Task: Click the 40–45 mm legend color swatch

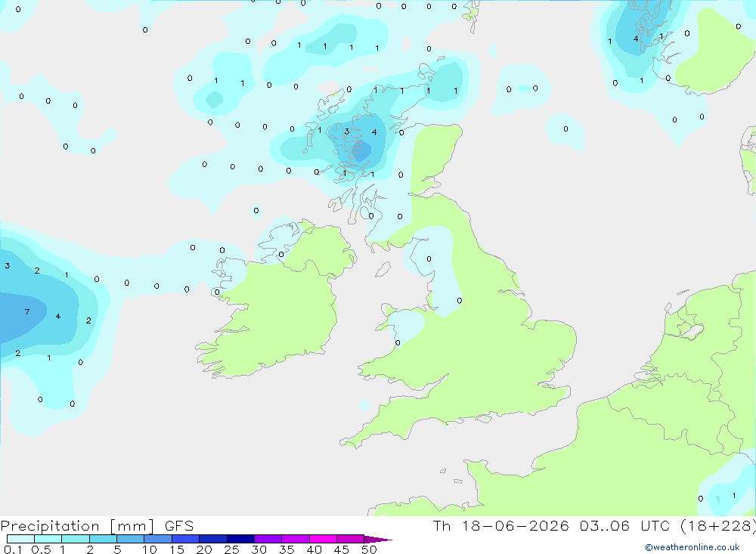Action: 323,539
